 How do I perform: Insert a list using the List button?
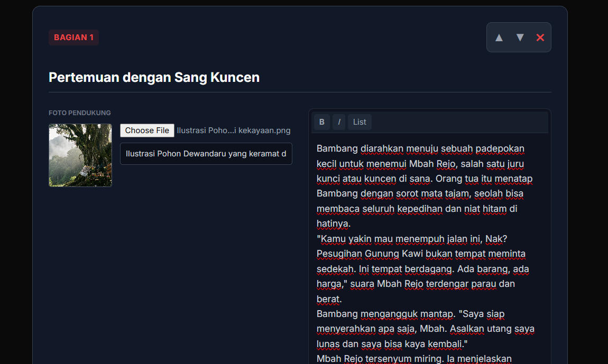(x=360, y=122)
